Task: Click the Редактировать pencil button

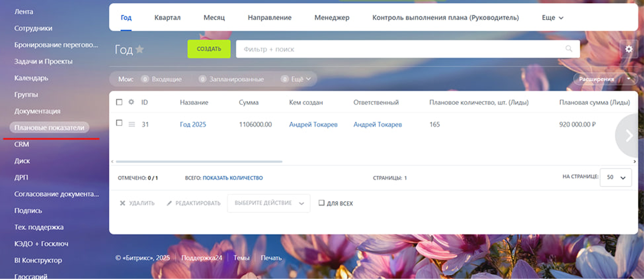Action: 194,203
